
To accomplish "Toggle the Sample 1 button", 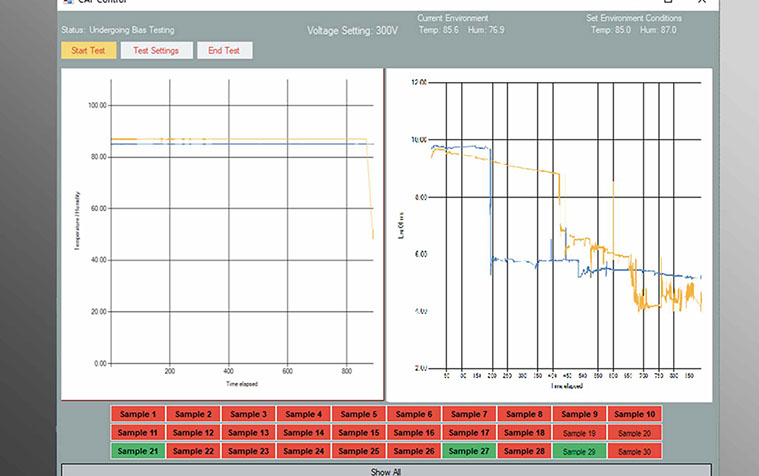I will (138, 414).
